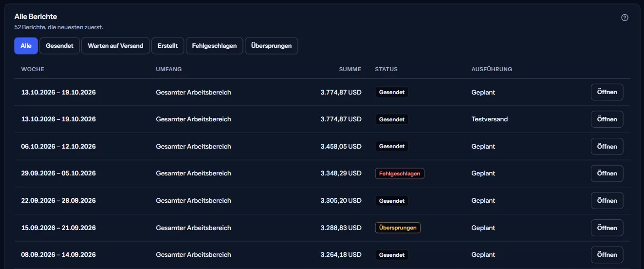This screenshot has height=269, width=644.
Task: Click the Gesendet badge in the 3.458,05 USD row
Action: [391, 146]
